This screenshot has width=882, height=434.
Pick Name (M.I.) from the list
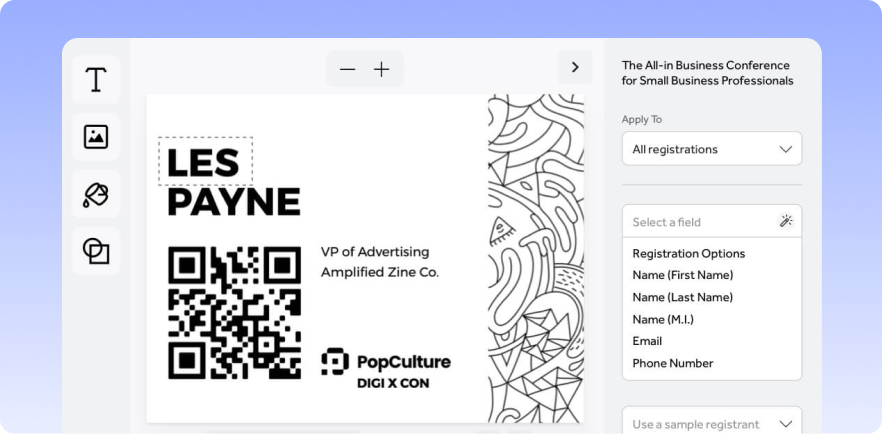662,319
